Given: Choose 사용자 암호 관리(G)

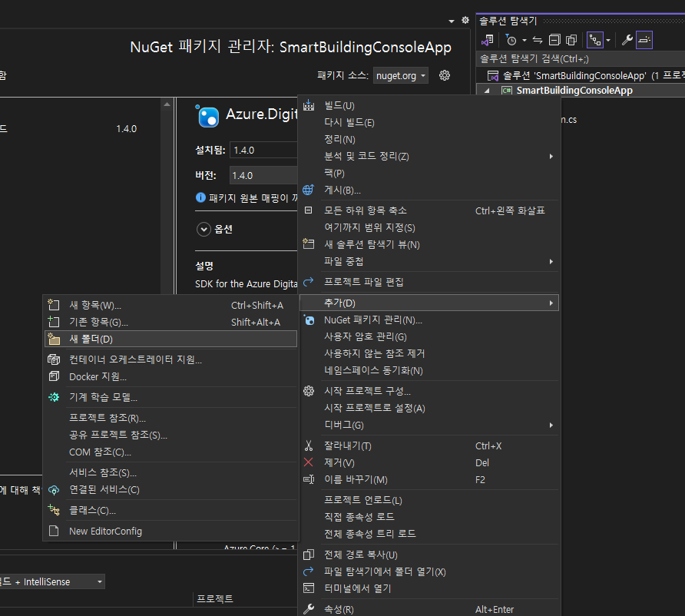Looking at the screenshot, I should point(366,337).
